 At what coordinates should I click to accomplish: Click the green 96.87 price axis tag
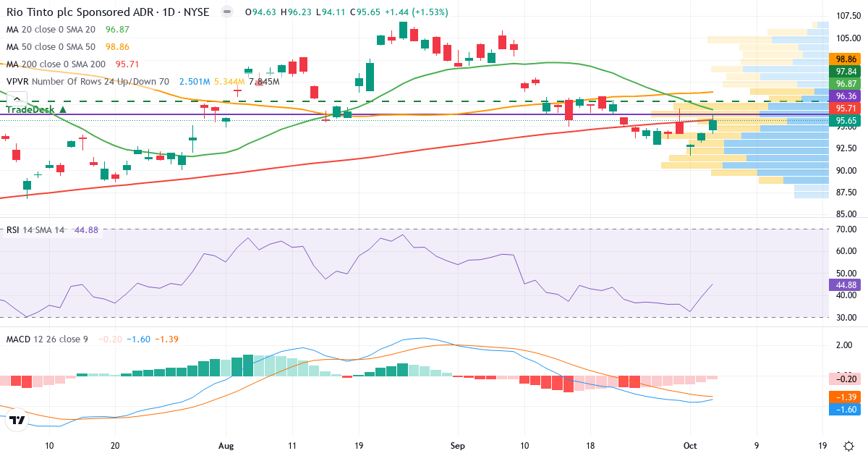coord(846,84)
